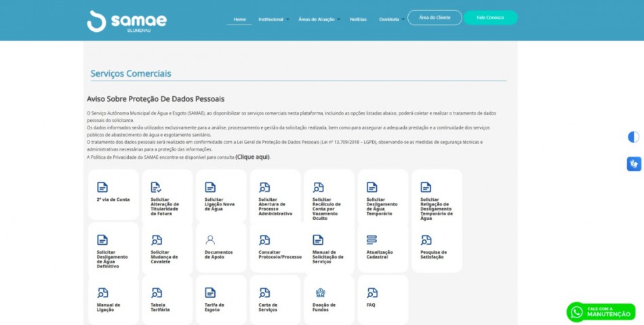Click the Área do Cliente button
Image resolution: width=644 pixels, height=325 pixels.
[x=435, y=18]
